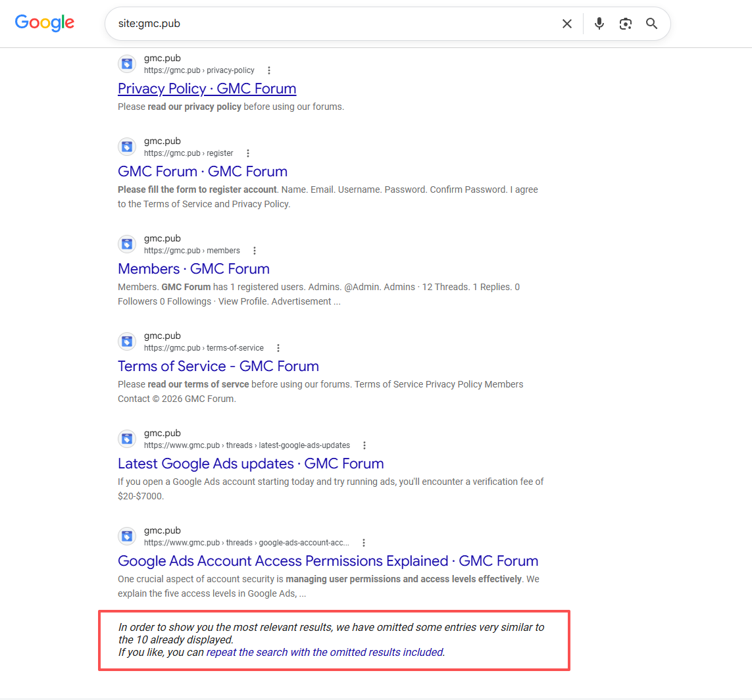752x700 pixels.
Task: Click repeat the search with omitted results included
Action: click(325, 653)
